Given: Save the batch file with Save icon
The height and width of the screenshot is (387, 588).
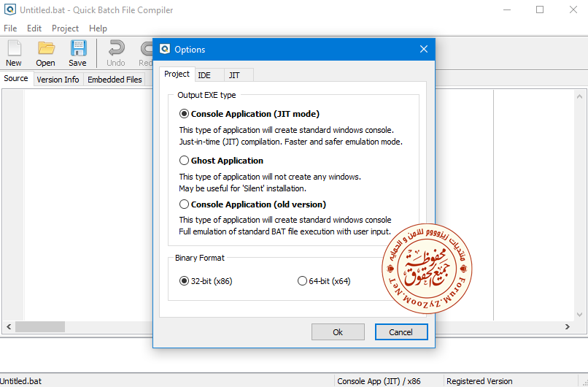Looking at the screenshot, I should pos(77,53).
